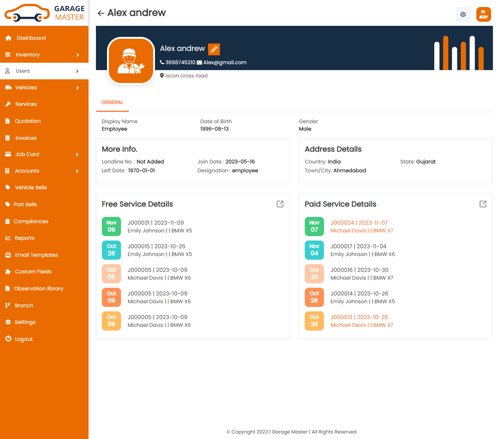The image size is (504, 439).
Task: Go to Observation library in sidebar
Action: point(38,288)
